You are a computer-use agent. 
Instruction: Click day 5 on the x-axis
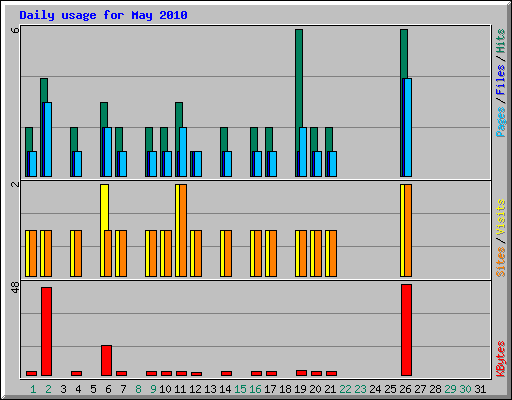tap(93, 389)
